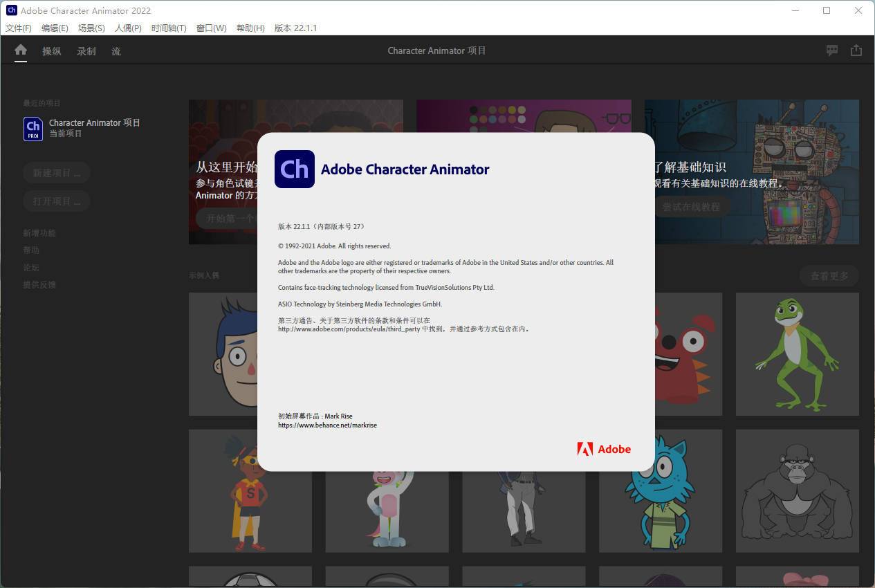Go to the Home workspace icon
Screen dimensions: 875x588
tap(21, 50)
